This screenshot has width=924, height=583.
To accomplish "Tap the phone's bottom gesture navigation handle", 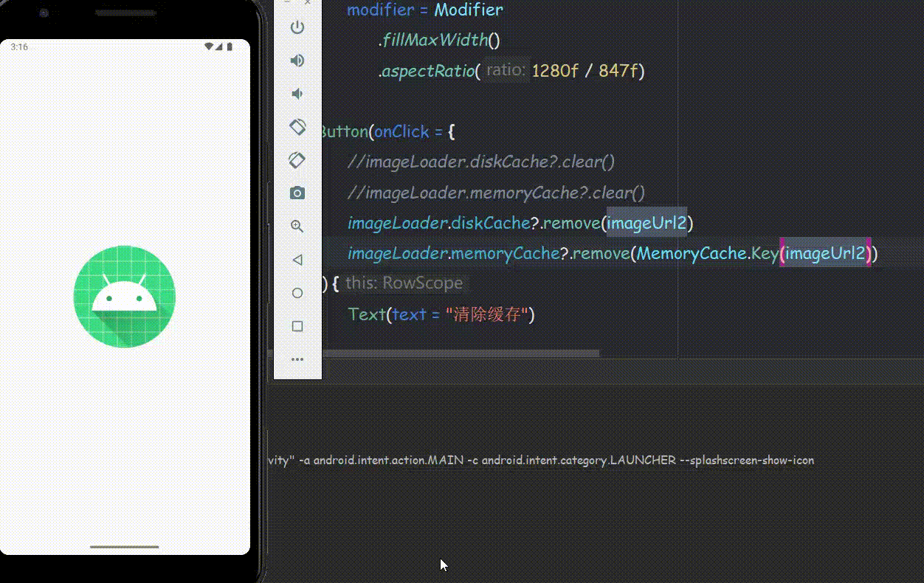I will [x=125, y=547].
